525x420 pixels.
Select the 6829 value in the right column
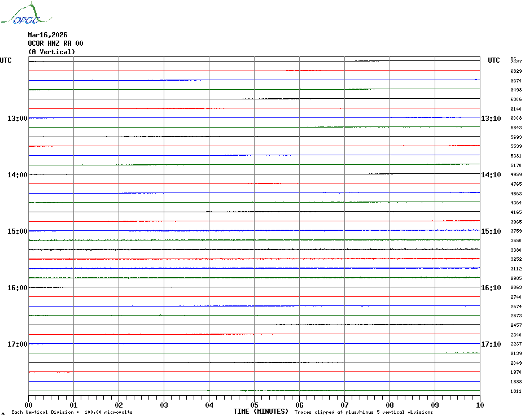[x=516, y=71]
